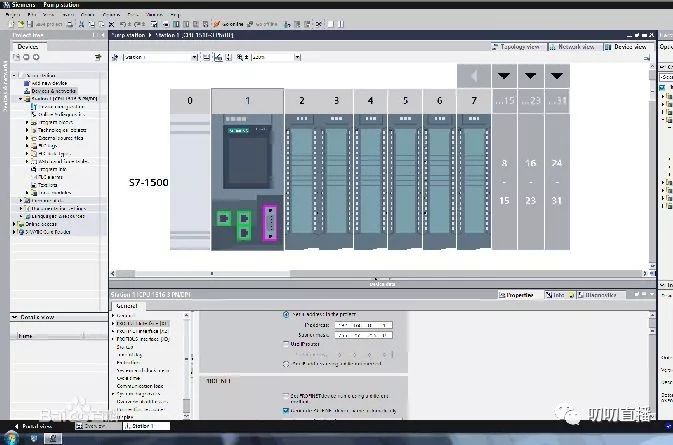This screenshot has height=445, width=673.
Task: Select the I/O module in slot 4
Action: coord(370,182)
